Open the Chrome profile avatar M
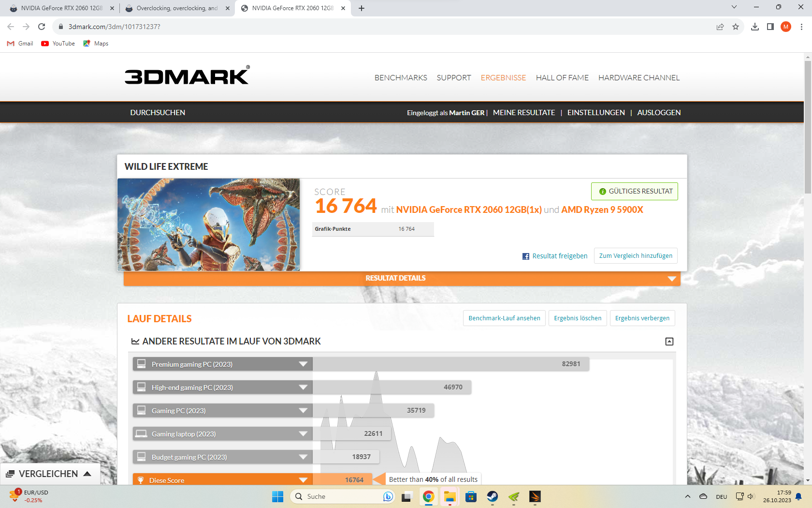Viewport: 812px width, 508px height. (786, 27)
